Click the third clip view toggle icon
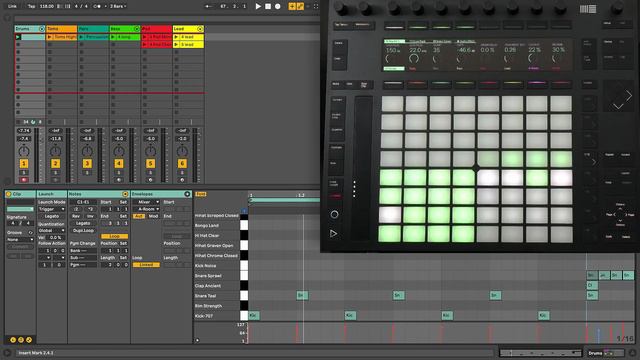This screenshot has height=360, width=640. coord(29,340)
